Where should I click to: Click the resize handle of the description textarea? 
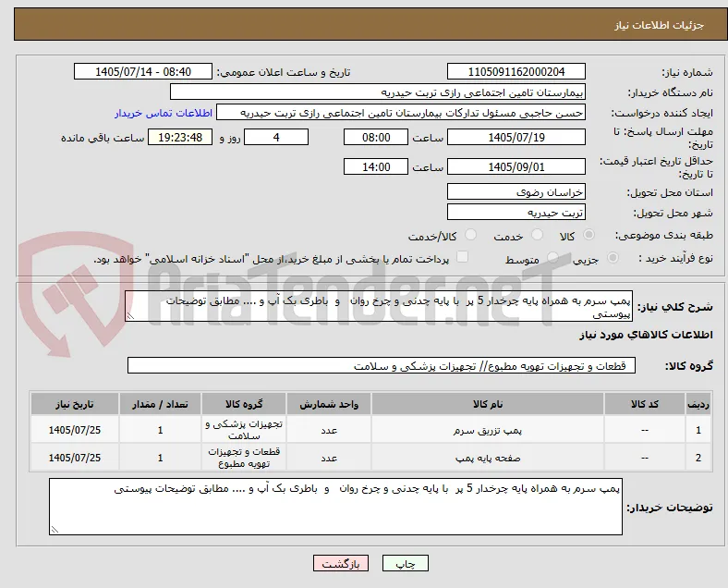[x=130, y=316]
